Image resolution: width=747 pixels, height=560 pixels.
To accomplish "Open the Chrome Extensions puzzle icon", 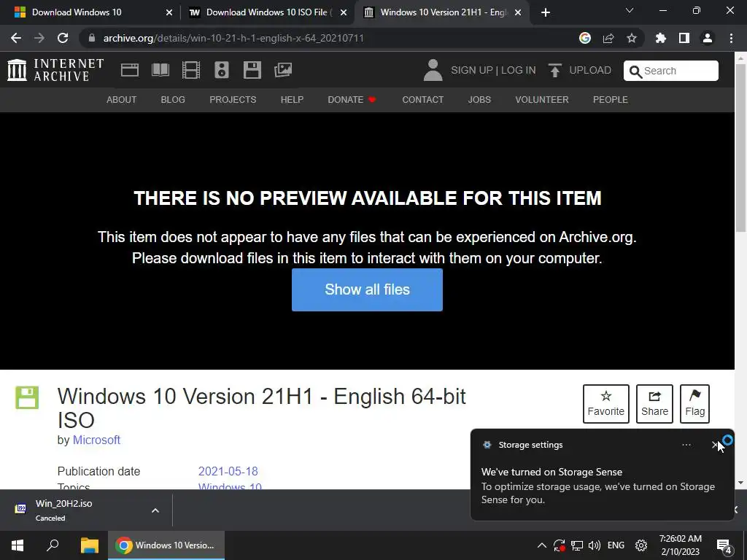I will [x=661, y=38].
